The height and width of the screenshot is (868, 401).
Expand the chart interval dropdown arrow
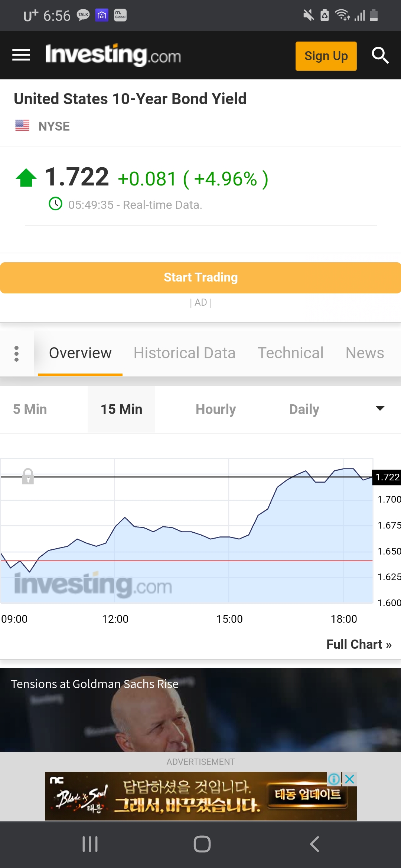pyautogui.click(x=380, y=408)
